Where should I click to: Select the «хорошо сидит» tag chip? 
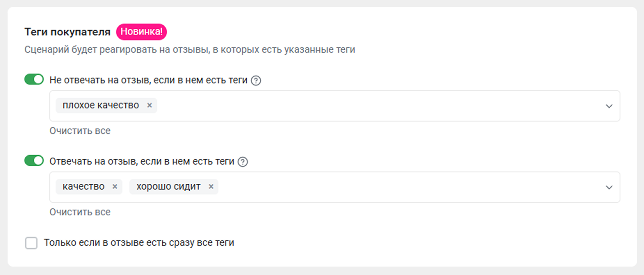pyautogui.click(x=168, y=186)
